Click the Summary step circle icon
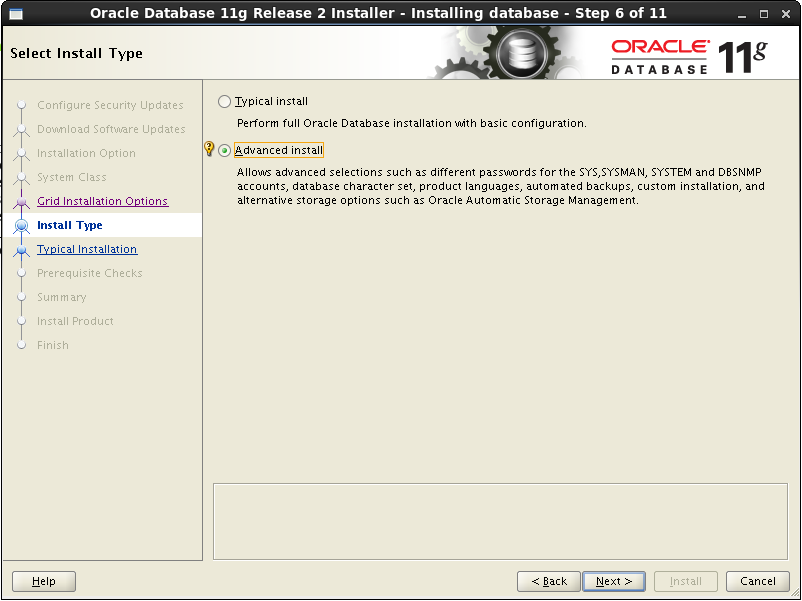 point(22,297)
